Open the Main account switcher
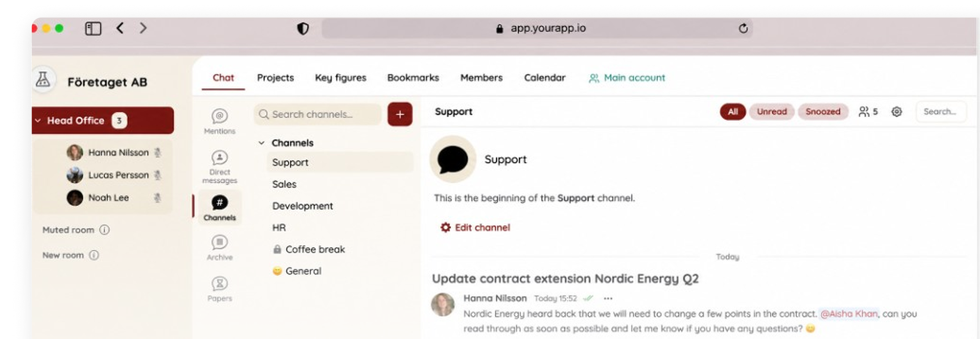Screen dimensions: 980x339 (x=627, y=78)
